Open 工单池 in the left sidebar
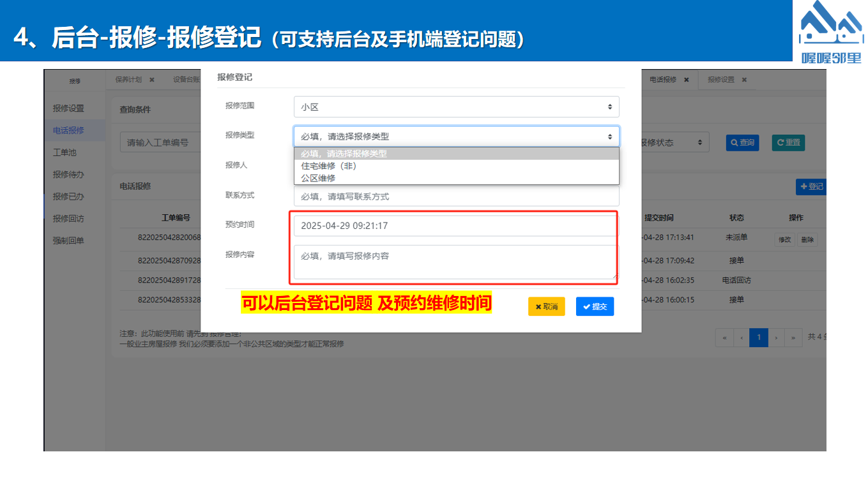 (65, 152)
